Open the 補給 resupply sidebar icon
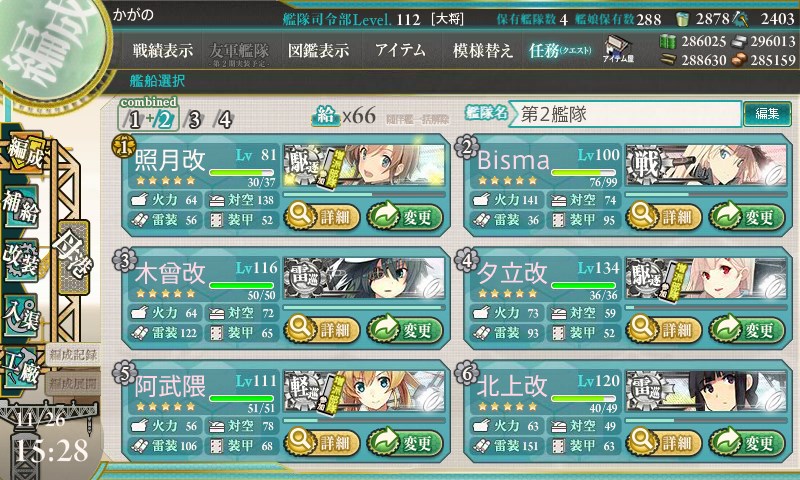800x480 pixels. 21,207
